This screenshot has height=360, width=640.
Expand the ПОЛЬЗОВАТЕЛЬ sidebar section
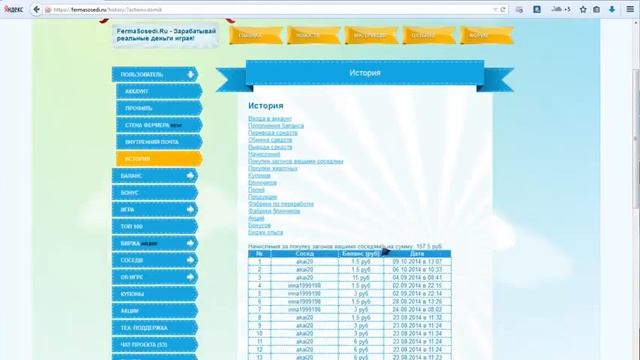[x=155, y=74]
